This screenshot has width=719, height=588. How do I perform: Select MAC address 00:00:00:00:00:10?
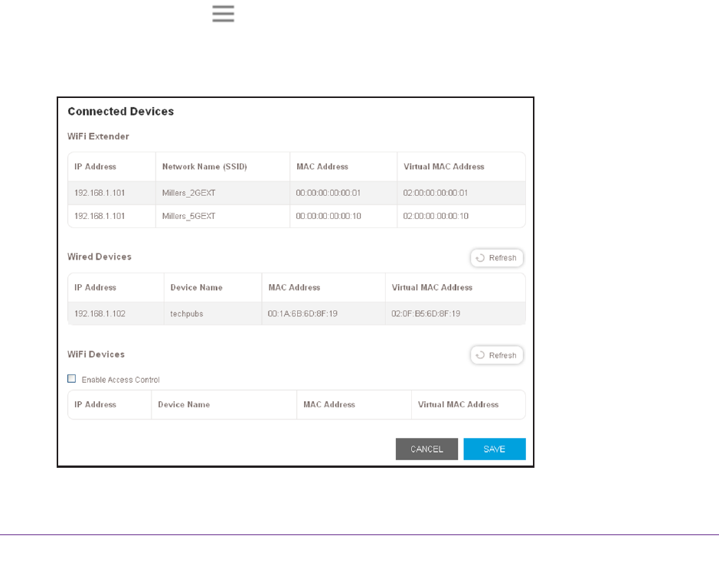328,216
